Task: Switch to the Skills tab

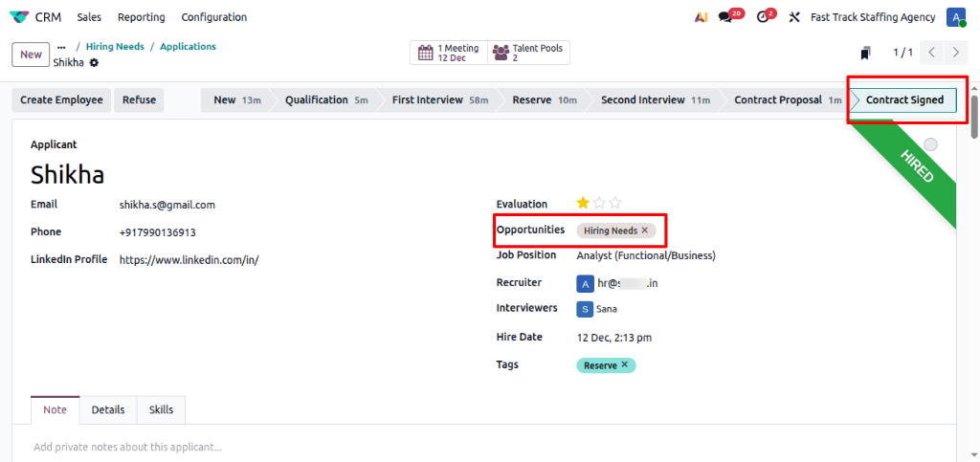Action: (161, 409)
